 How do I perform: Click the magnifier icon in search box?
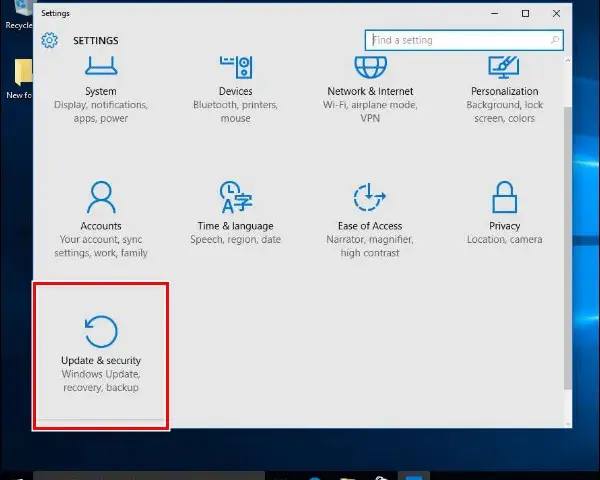click(554, 40)
